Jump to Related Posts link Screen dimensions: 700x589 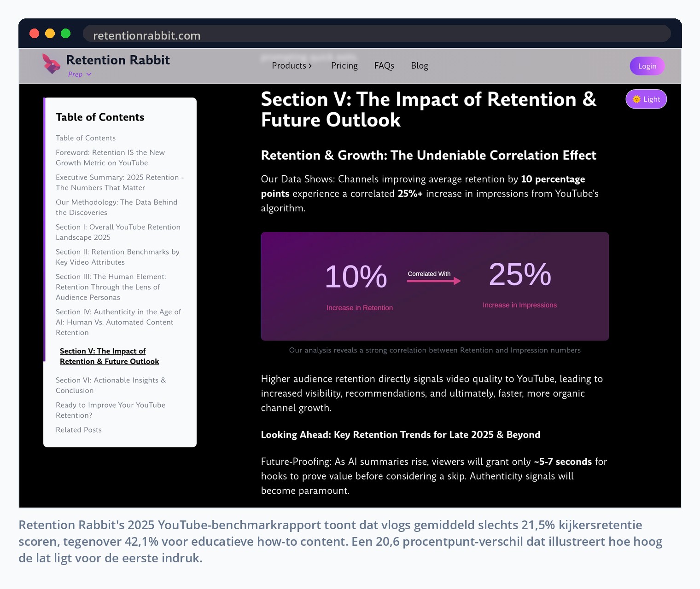pos(79,430)
